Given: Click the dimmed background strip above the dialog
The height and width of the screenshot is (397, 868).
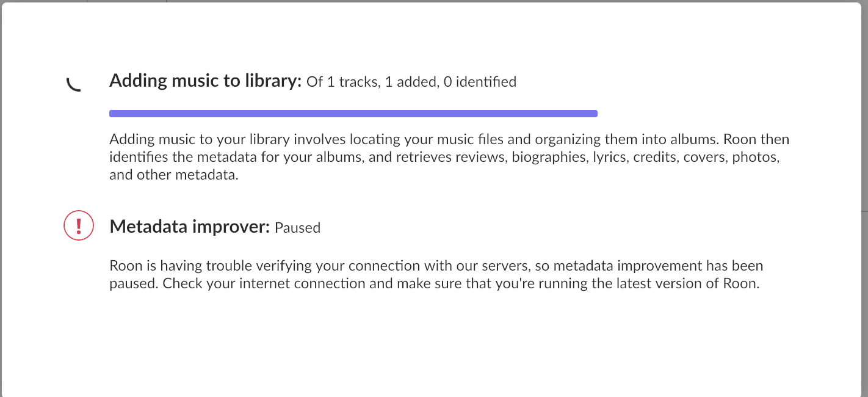Looking at the screenshot, I should 434,1.
